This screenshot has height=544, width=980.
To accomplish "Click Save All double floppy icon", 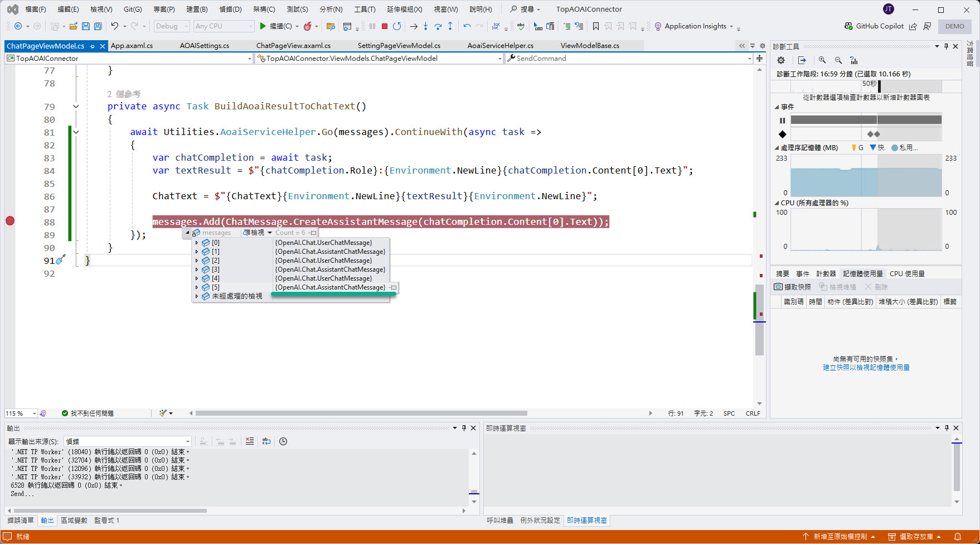I will click(x=98, y=26).
